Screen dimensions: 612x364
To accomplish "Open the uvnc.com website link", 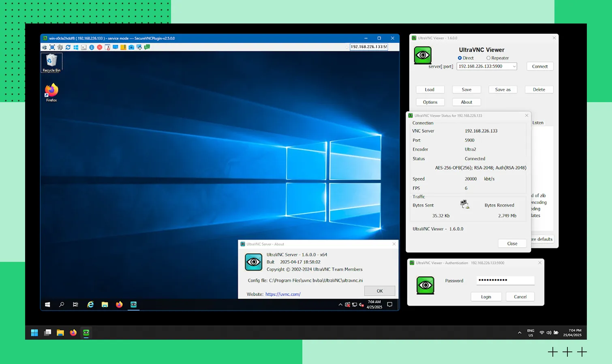I will pos(283,294).
